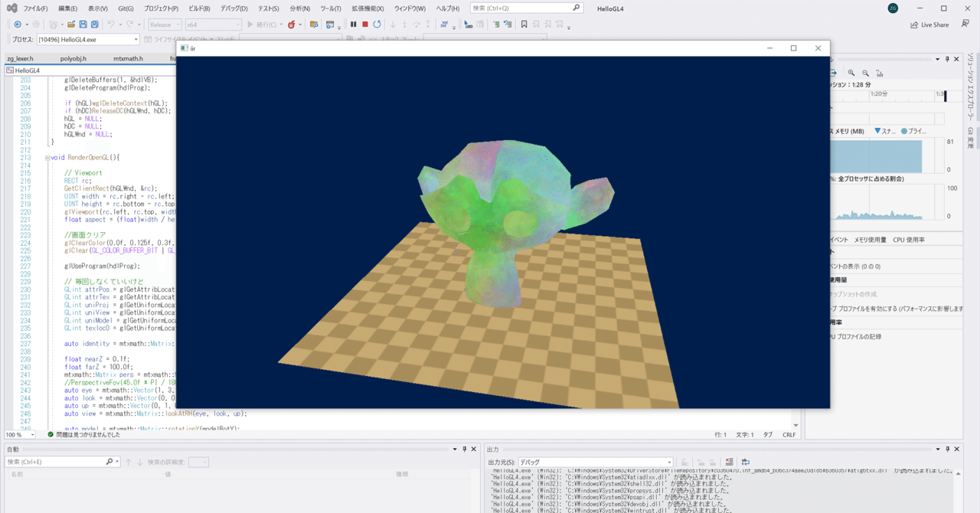Image resolution: width=980 pixels, height=513 pixels.
Task: Click the 問題は見つかりませんでした status
Action: point(87,434)
